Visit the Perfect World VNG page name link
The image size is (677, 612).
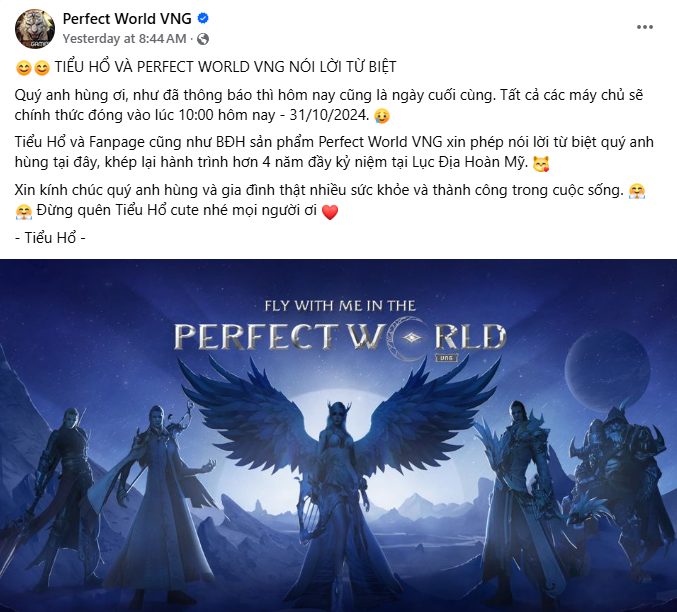coord(127,19)
